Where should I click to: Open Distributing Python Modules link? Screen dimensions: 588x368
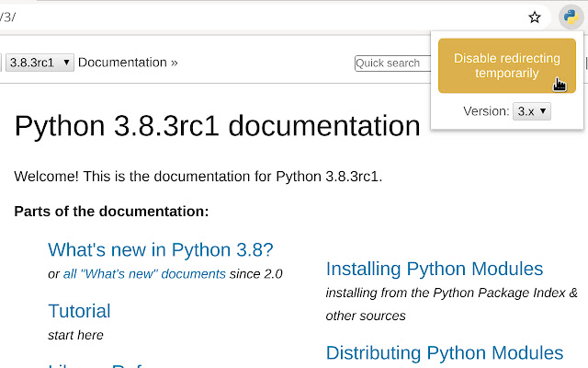(x=445, y=352)
